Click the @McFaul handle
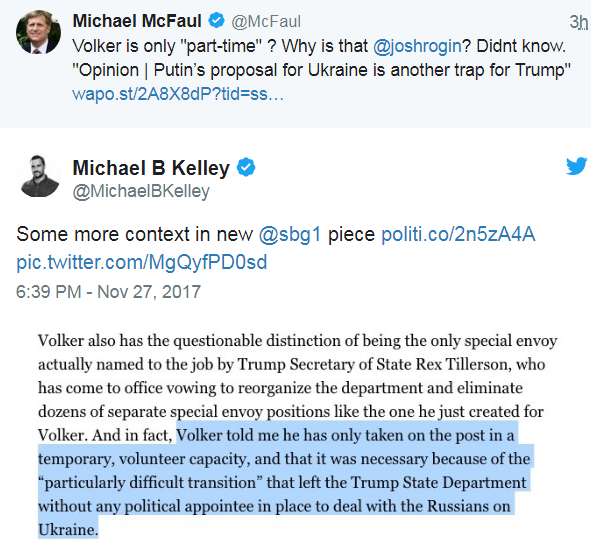Image resolution: width=591 pixels, height=544 pixels. [266, 21]
